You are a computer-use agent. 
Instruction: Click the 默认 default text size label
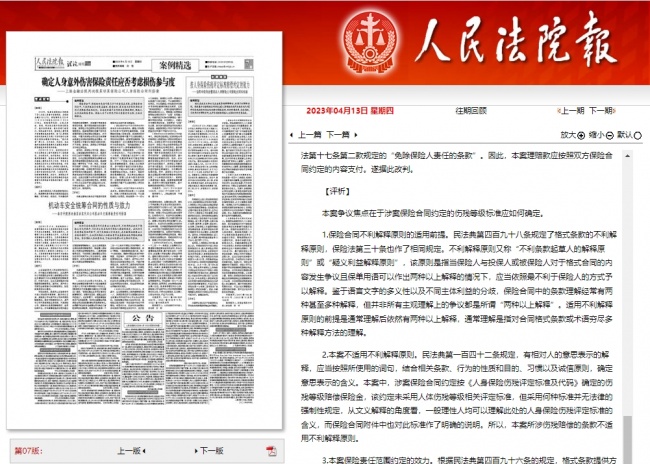click(x=625, y=135)
